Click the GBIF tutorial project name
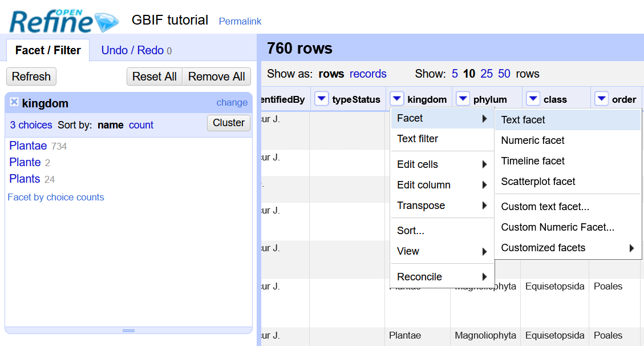The width and height of the screenshot is (644, 346). pyautogui.click(x=170, y=20)
